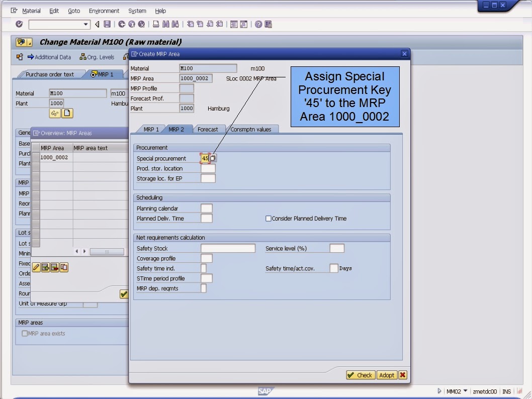This screenshot has width=532, height=399.
Task: Open the Environment menu
Action: click(x=104, y=11)
